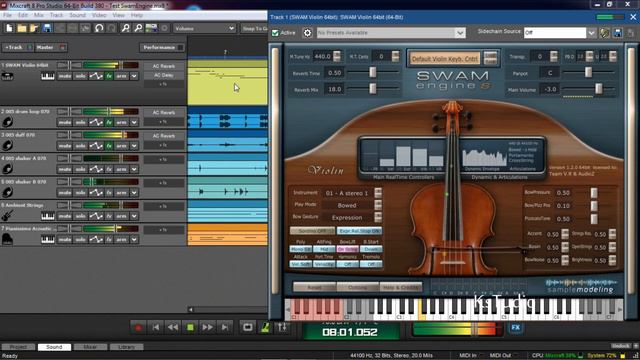Toggle the Active checkbox in the plugin window

276,33
